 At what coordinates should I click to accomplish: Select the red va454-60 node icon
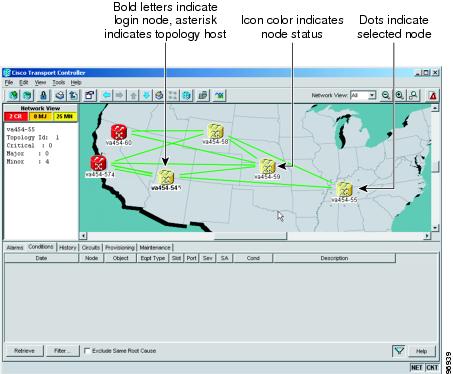[x=119, y=132]
